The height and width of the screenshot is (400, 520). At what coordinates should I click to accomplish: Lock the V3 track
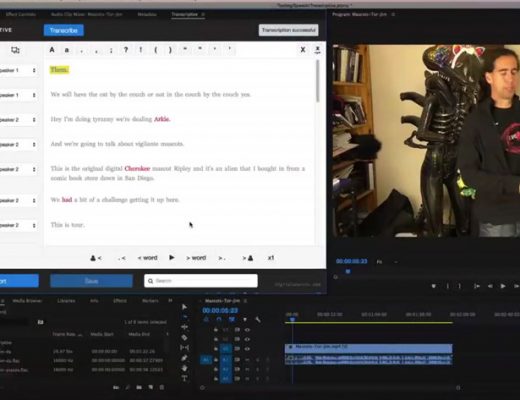216,330
